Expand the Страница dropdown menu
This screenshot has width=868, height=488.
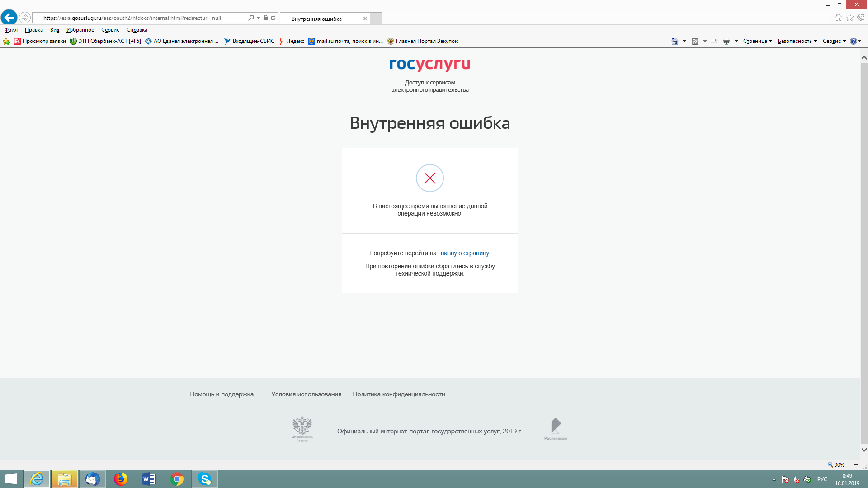pos(757,41)
